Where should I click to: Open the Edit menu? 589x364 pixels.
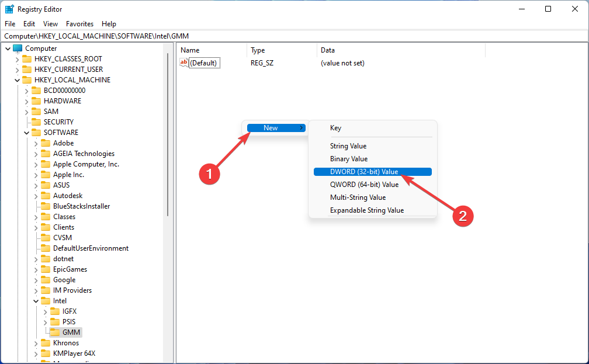click(x=29, y=24)
